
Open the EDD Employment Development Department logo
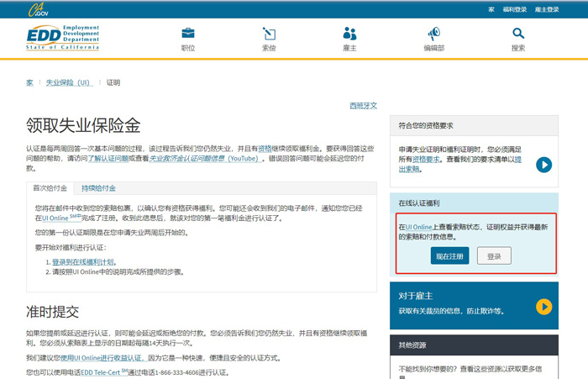63,38
